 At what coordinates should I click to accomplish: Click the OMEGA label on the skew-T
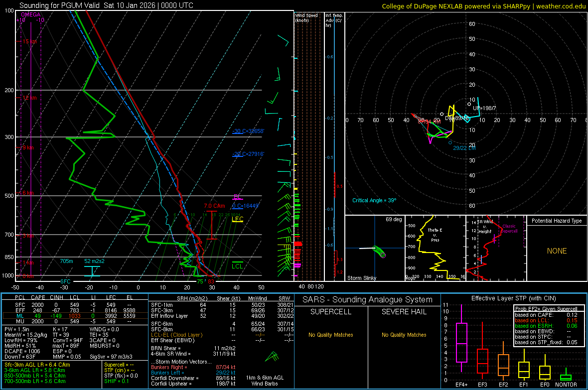(x=31, y=14)
